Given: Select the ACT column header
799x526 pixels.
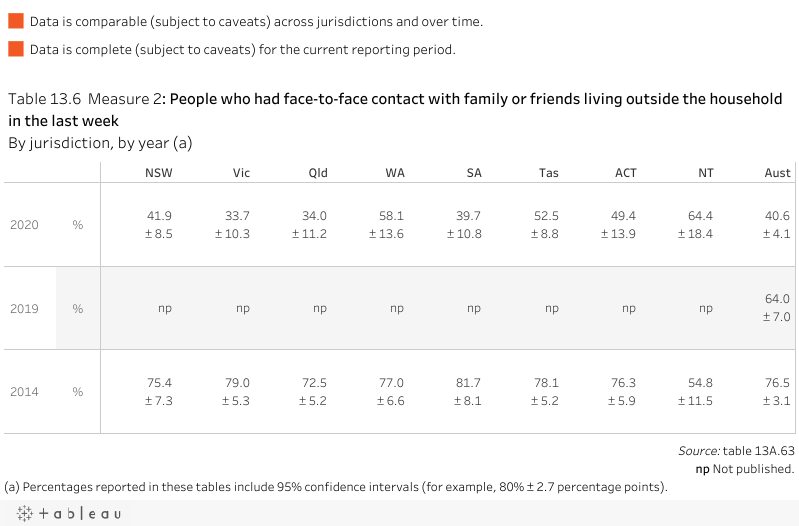Looking at the screenshot, I should [x=626, y=173].
